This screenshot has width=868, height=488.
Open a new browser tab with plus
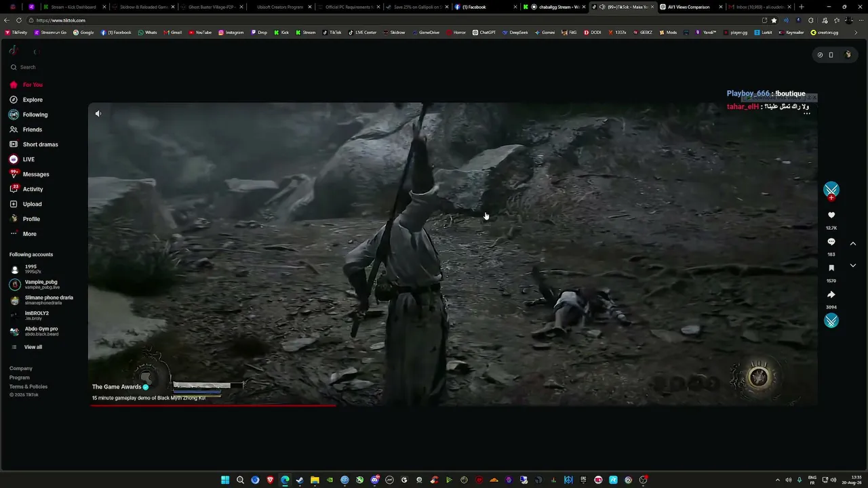pos(802,7)
